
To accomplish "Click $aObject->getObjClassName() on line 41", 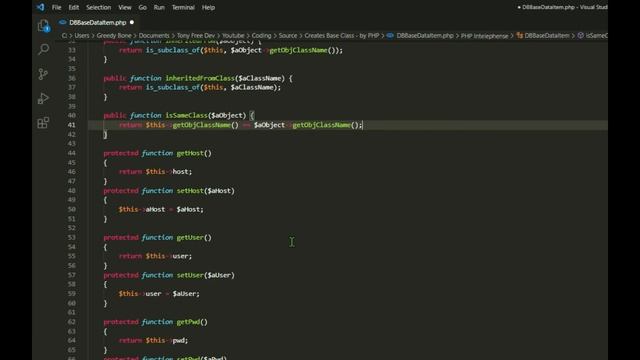I will tap(306, 125).
